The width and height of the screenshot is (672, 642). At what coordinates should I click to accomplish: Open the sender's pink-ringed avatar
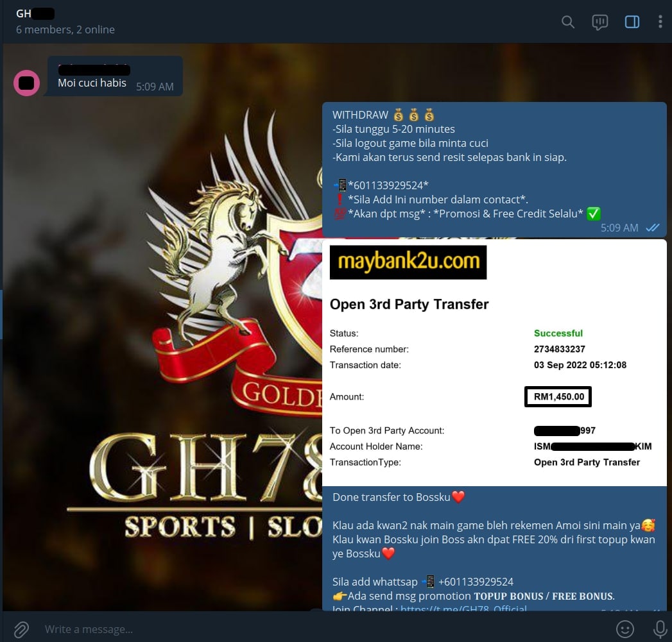tap(26, 83)
